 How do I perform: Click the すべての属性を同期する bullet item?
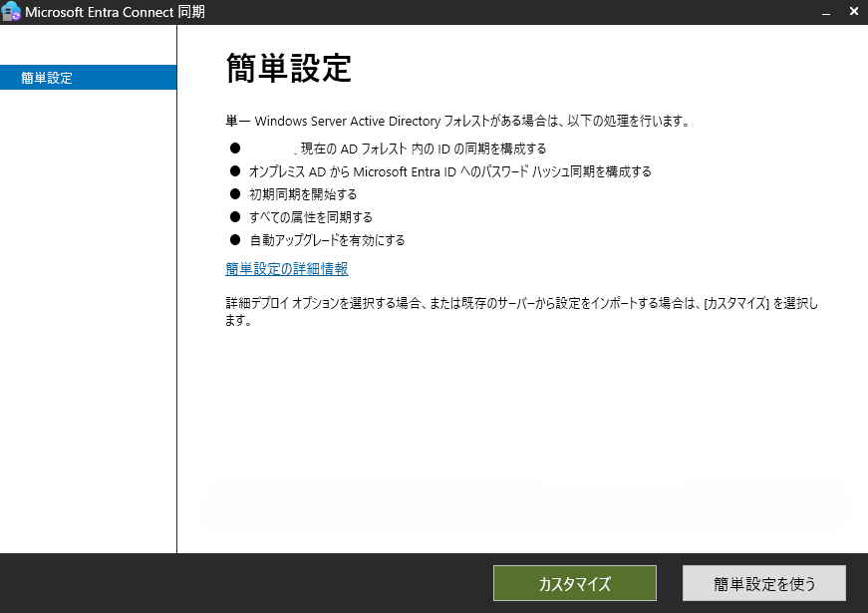point(314,216)
